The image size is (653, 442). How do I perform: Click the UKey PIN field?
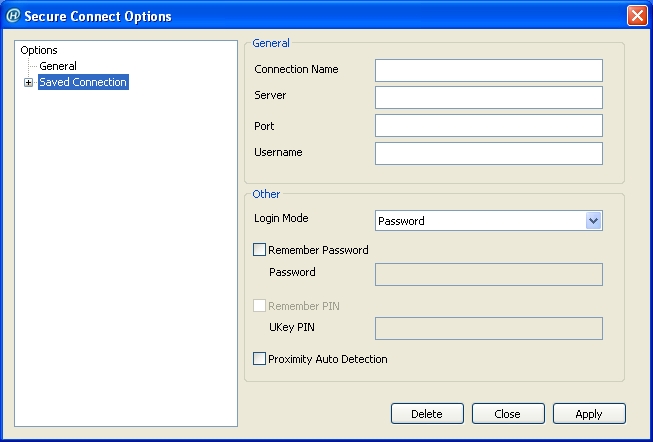tap(488, 329)
